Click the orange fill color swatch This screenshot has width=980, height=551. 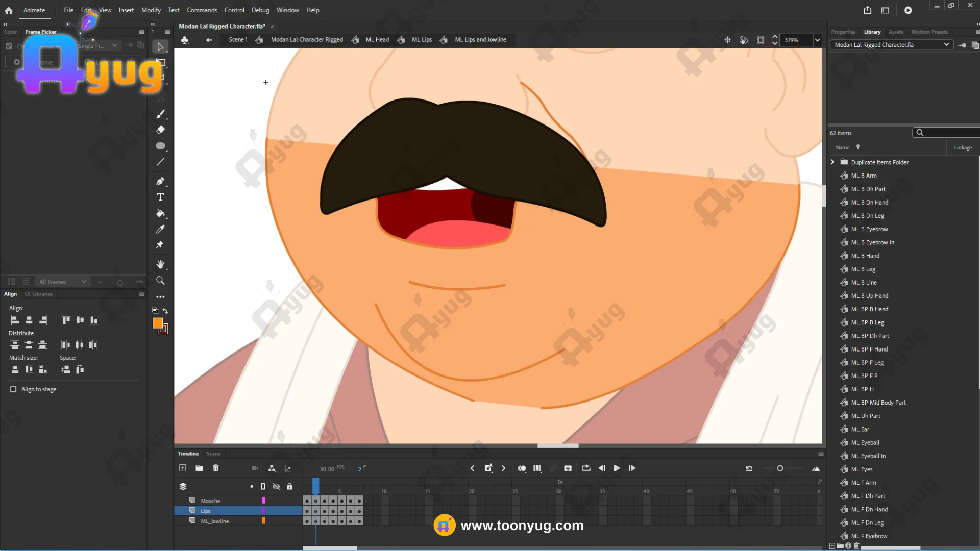[158, 323]
